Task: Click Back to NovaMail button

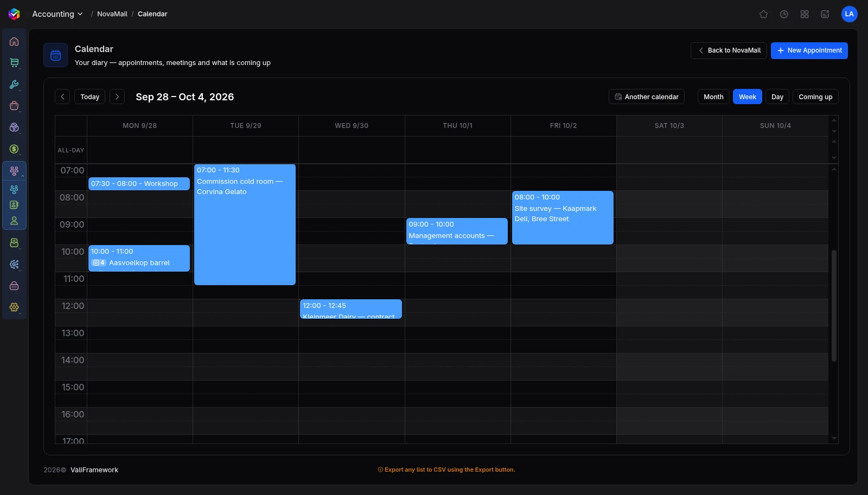Action: (x=729, y=50)
